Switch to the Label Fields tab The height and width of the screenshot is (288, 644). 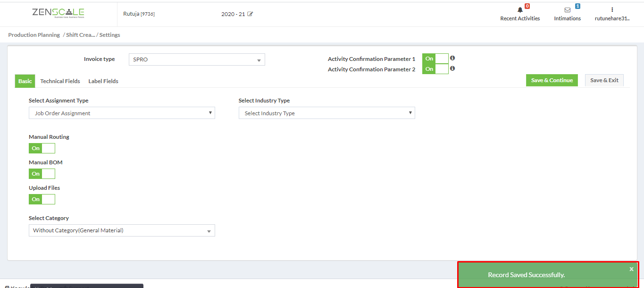coord(103,81)
